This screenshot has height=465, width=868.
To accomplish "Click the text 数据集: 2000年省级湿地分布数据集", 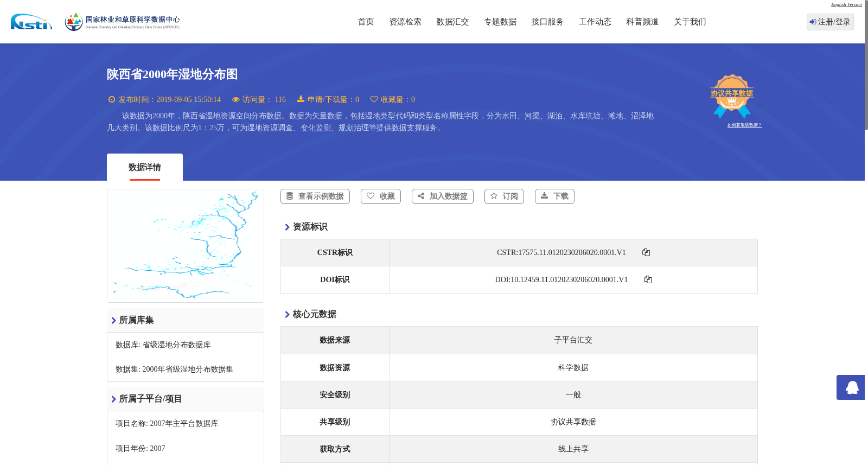I will tap(174, 370).
